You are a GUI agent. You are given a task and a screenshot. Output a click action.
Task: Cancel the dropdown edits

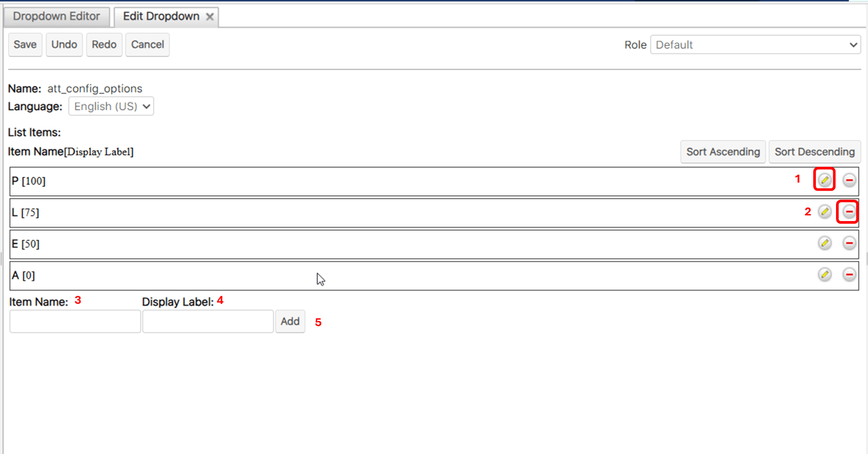(147, 45)
